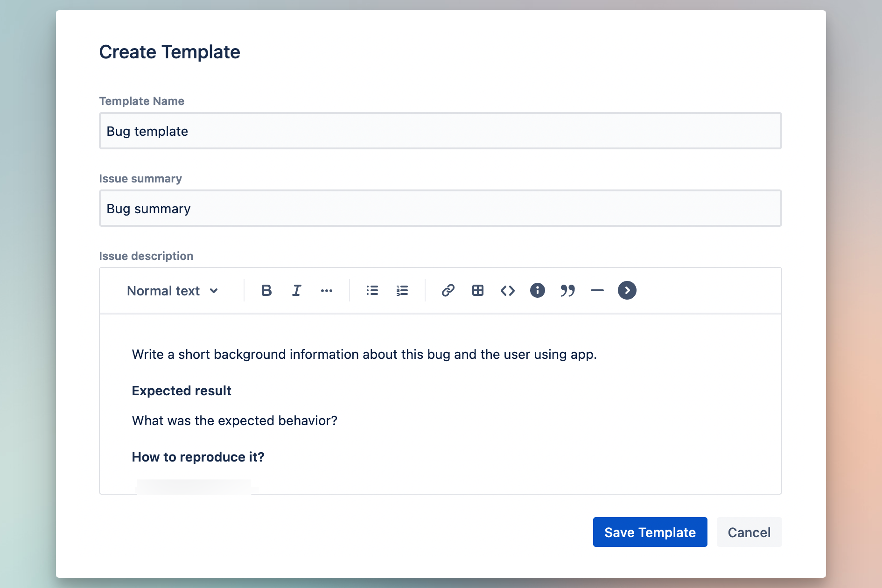
Task: Expand additional toolbar actions
Action: click(x=627, y=290)
